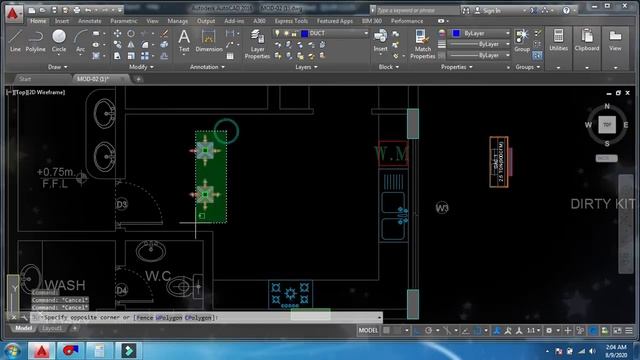Click the Table icon in Annotation panel
The image size is (640, 360).
click(x=230, y=56)
